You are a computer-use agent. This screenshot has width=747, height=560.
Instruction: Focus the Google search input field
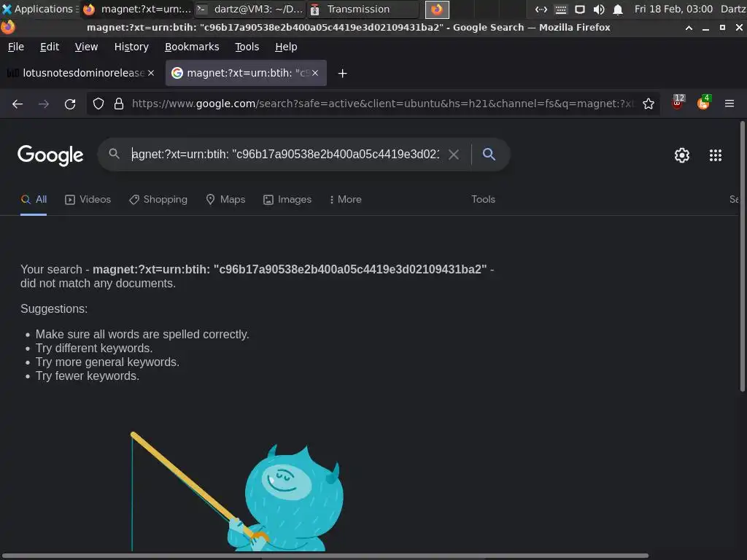pos(286,155)
